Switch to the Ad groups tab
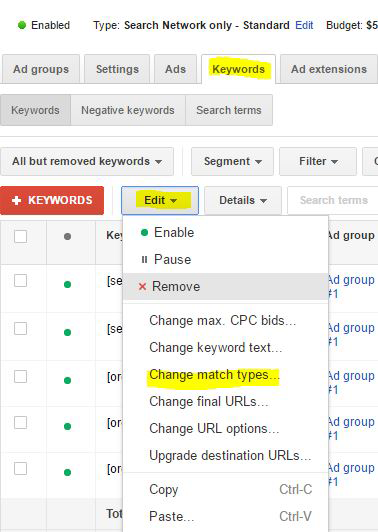 click(41, 69)
